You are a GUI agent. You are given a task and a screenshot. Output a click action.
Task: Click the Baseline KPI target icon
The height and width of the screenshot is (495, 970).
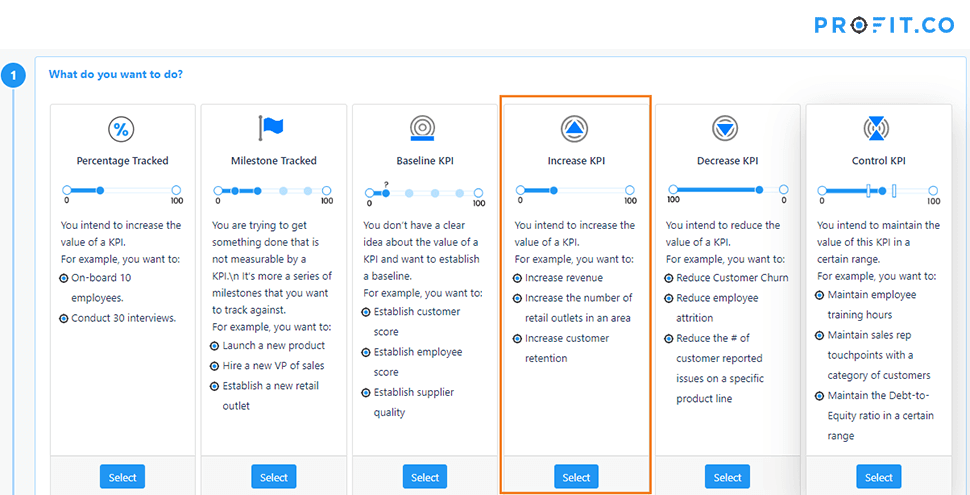tap(422, 127)
